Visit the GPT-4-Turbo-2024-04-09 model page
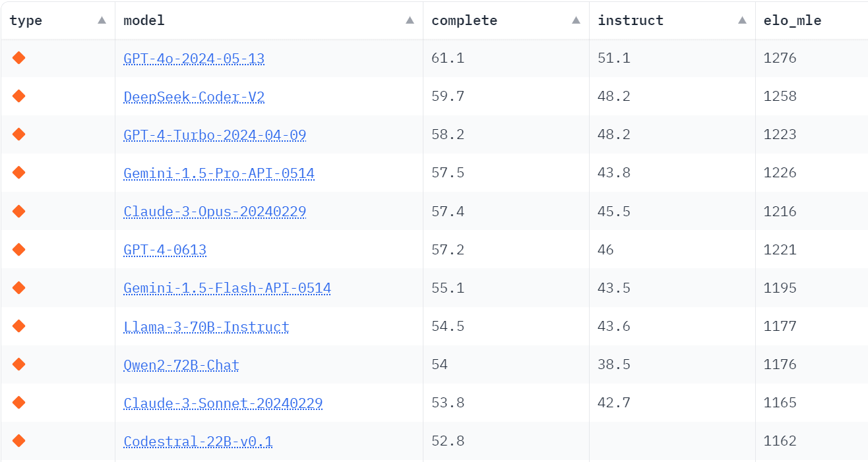This screenshot has width=868, height=462. point(214,135)
